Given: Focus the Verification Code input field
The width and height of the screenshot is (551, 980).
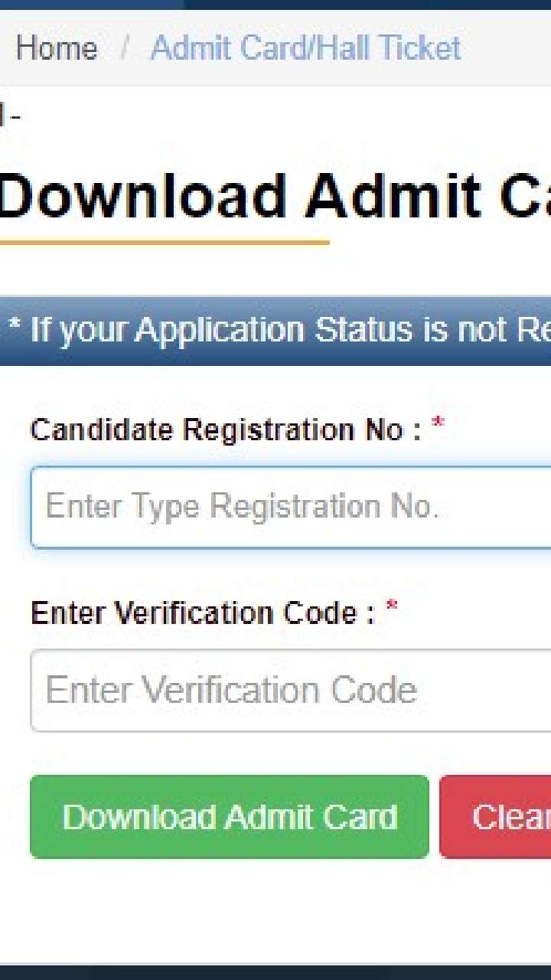Looking at the screenshot, I should 291,691.
